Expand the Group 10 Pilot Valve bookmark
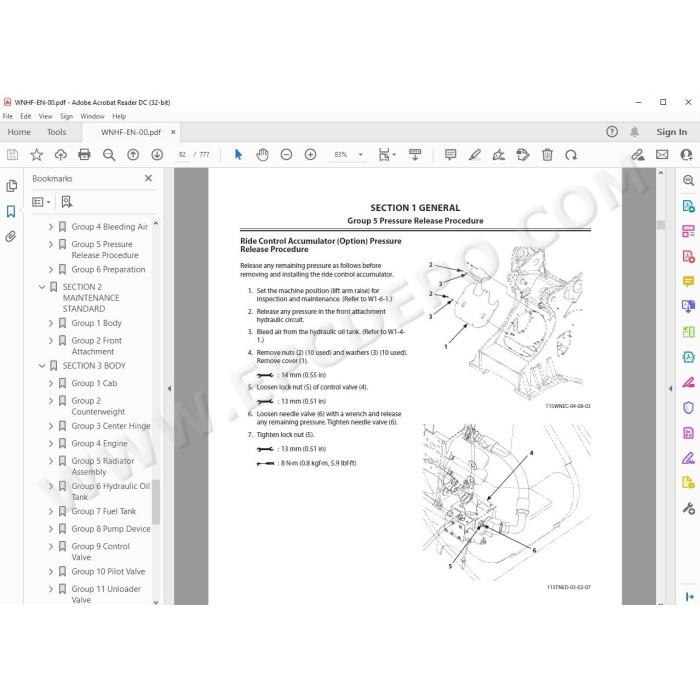The width and height of the screenshot is (700, 700). (50, 572)
